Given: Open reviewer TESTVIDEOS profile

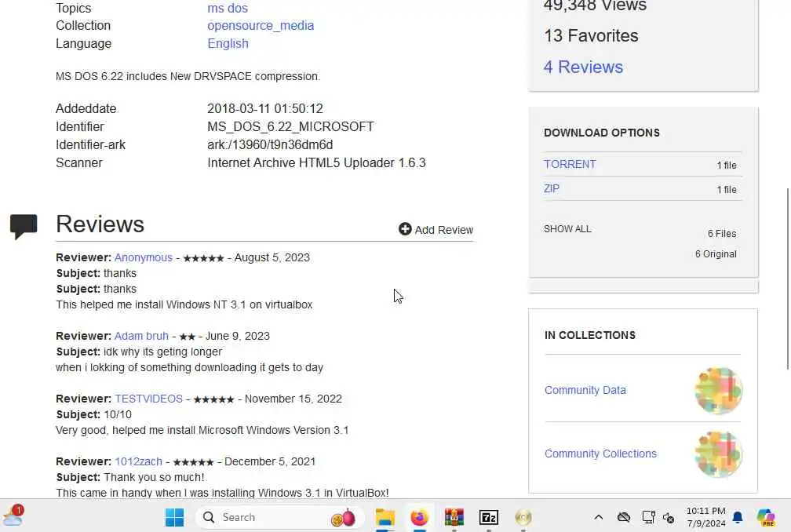Looking at the screenshot, I should (148, 399).
